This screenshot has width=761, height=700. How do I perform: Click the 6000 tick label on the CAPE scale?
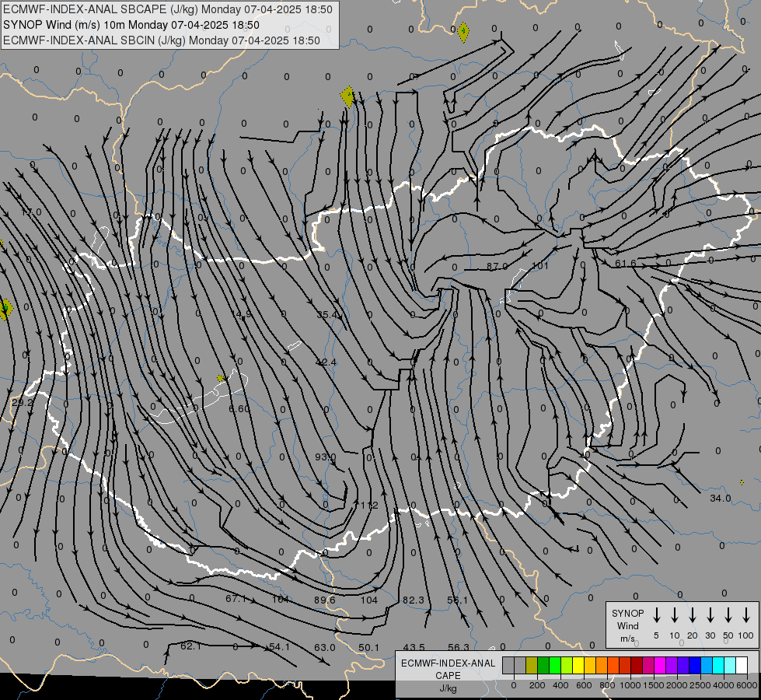pyautogui.click(x=747, y=685)
